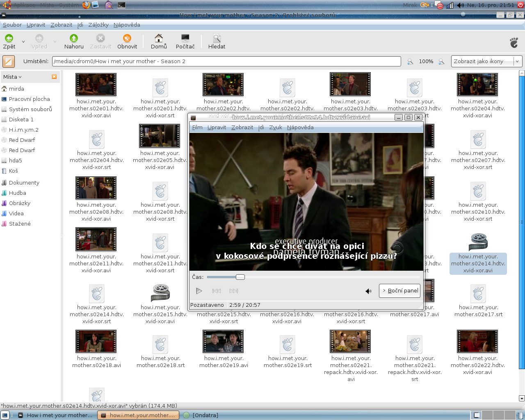Select s02e21 repack avi thumbnail
The width and height of the screenshot is (525, 420).
point(350,341)
